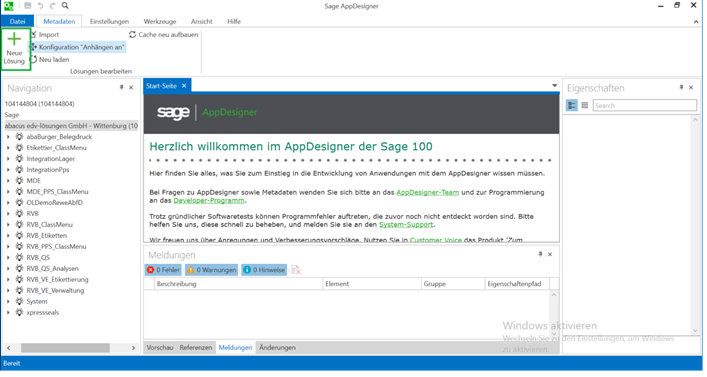Expand the RVB node
The image size is (707, 377).
[x=8, y=214]
